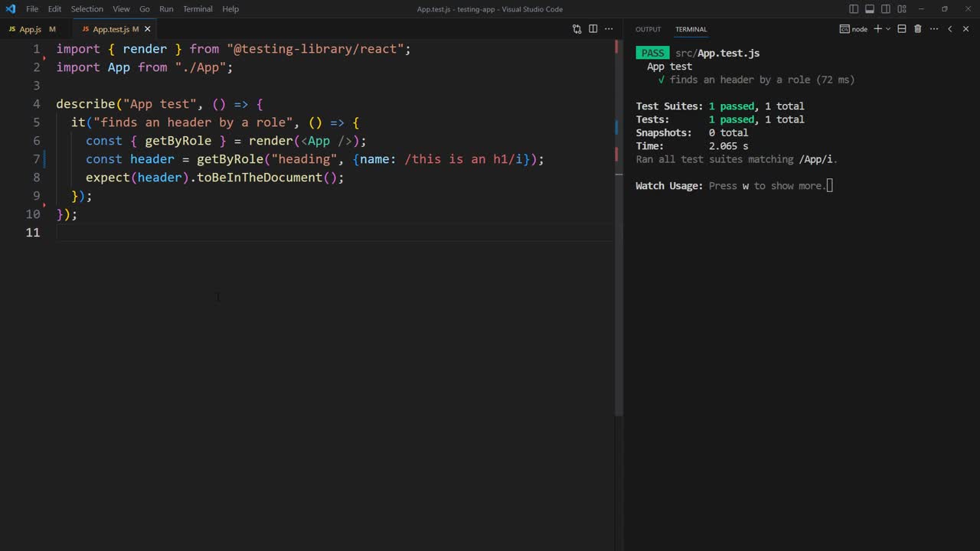The image size is (980, 551).
Task: Switch to the App.js editor tab
Action: pyautogui.click(x=30, y=29)
